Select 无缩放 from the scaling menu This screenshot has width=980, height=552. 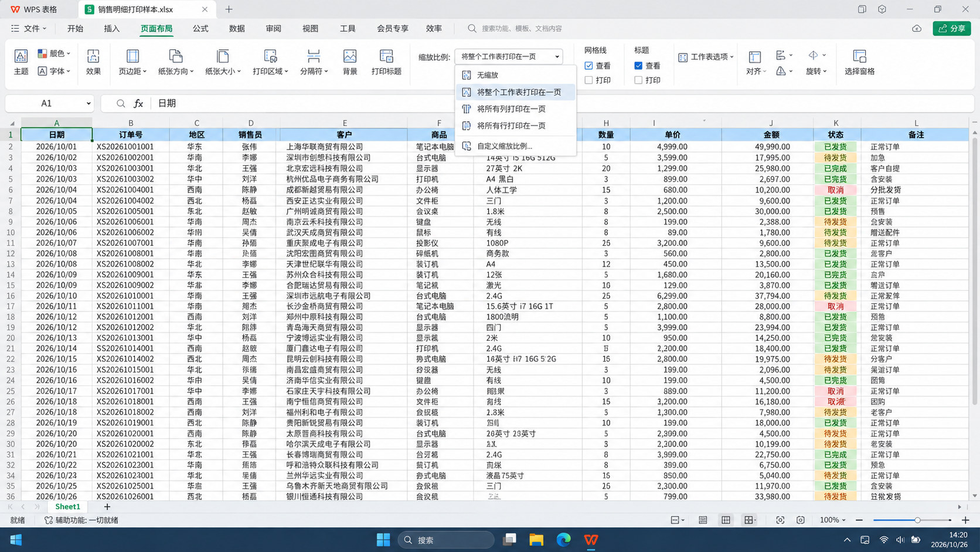pos(516,75)
